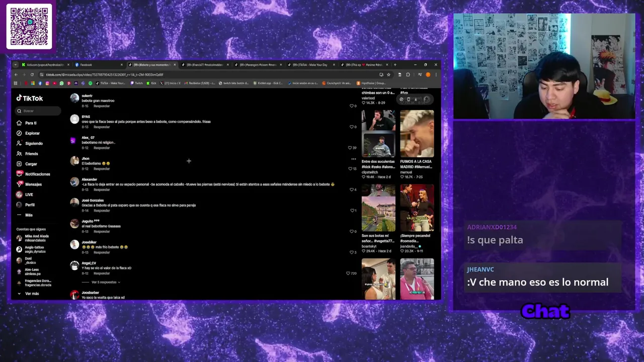Reply to Jhon's comment
644x362 pixels.
point(102,169)
